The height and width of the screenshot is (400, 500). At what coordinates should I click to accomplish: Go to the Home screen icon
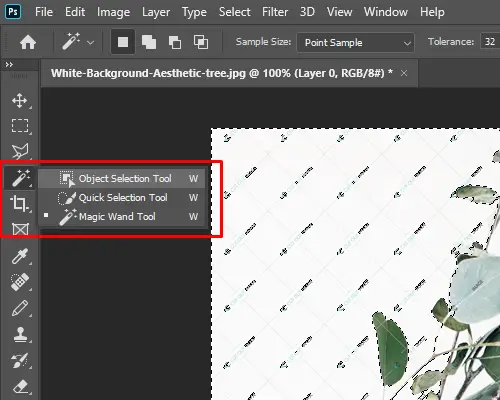[28, 42]
